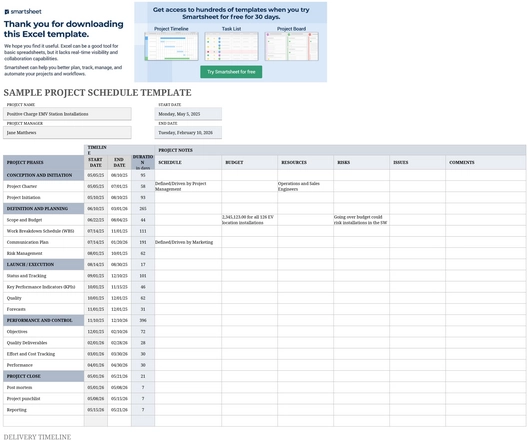
Task: Select the Tuesday, February 10, 2026 end date field
Action: pyautogui.click(x=188, y=133)
